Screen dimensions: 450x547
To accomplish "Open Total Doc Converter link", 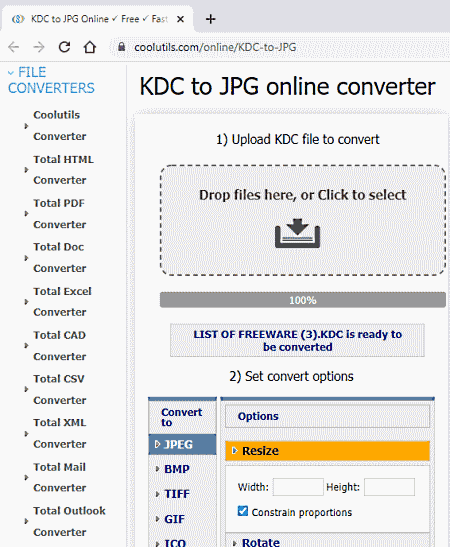I will click(x=60, y=257).
